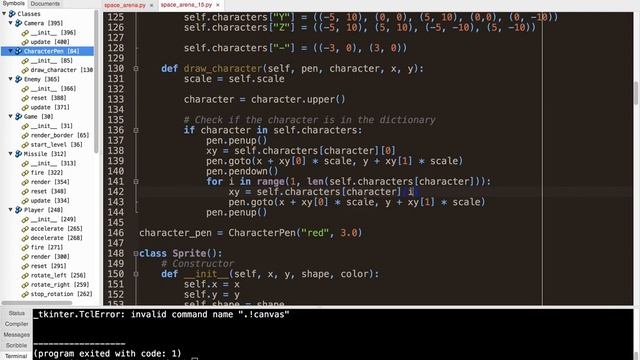The image size is (640, 360).
Task: Select CharacterPen [84] in symbol tree
Action: [51, 51]
